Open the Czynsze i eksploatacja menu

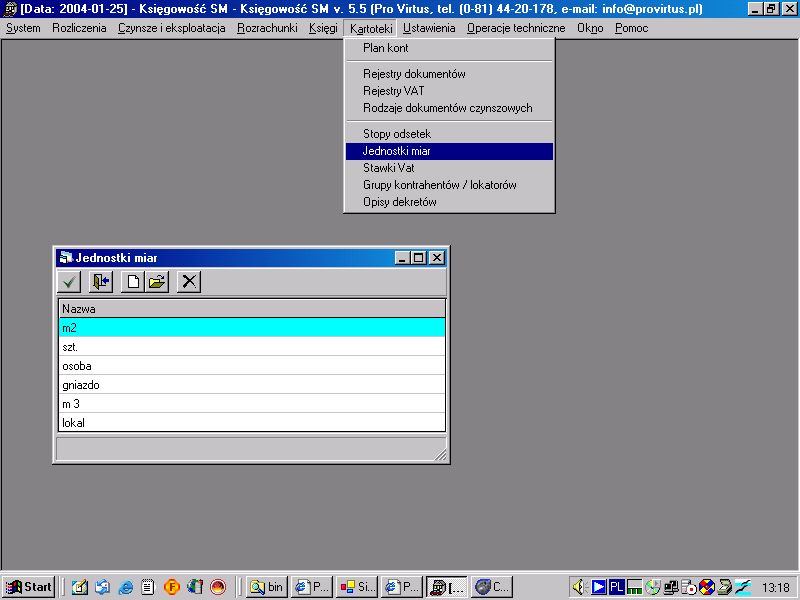pos(171,28)
